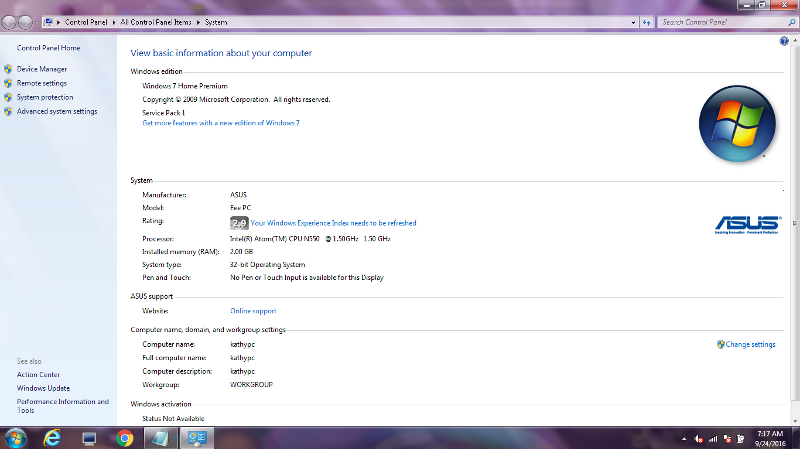
Task: Click in the Search Control Panel box
Action: click(x=720, y=21)
